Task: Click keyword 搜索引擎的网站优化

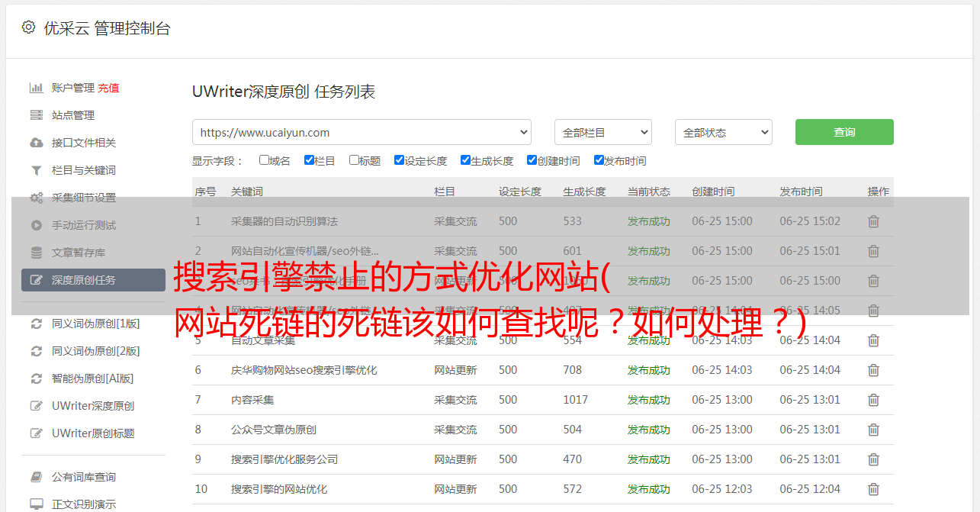Action: pyautogui.click(x=279, y=489)
